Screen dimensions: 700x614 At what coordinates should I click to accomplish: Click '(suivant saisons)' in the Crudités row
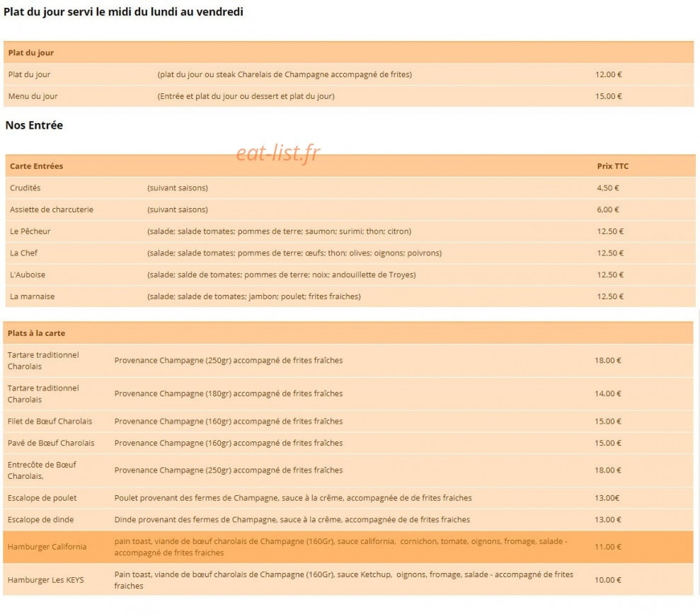pos(177,188)
